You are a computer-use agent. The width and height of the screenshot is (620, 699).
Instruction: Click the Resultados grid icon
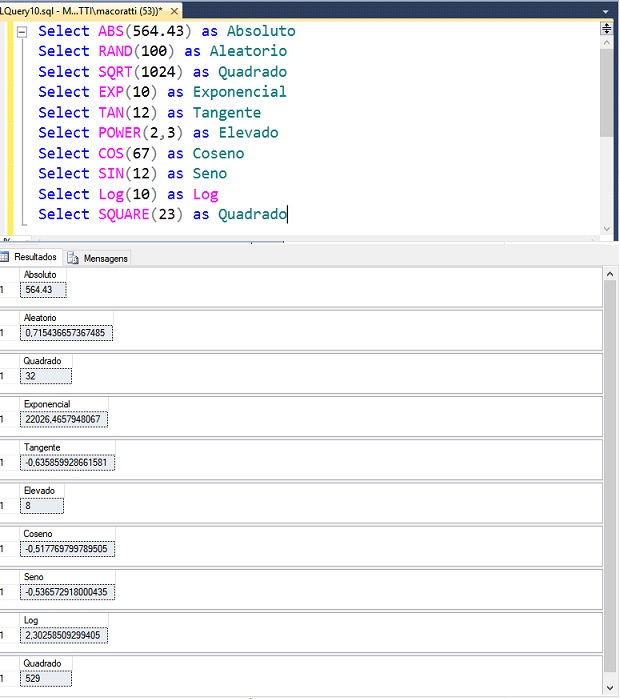click(5, 257)
